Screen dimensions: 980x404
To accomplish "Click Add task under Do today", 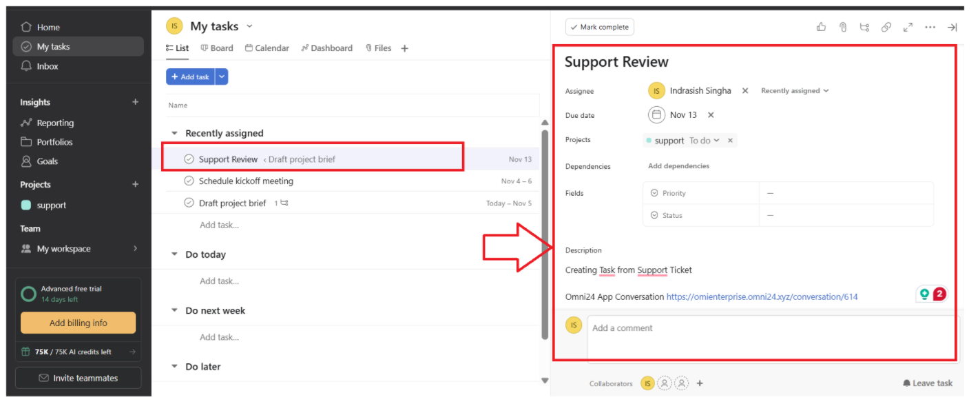I will 219,281.
